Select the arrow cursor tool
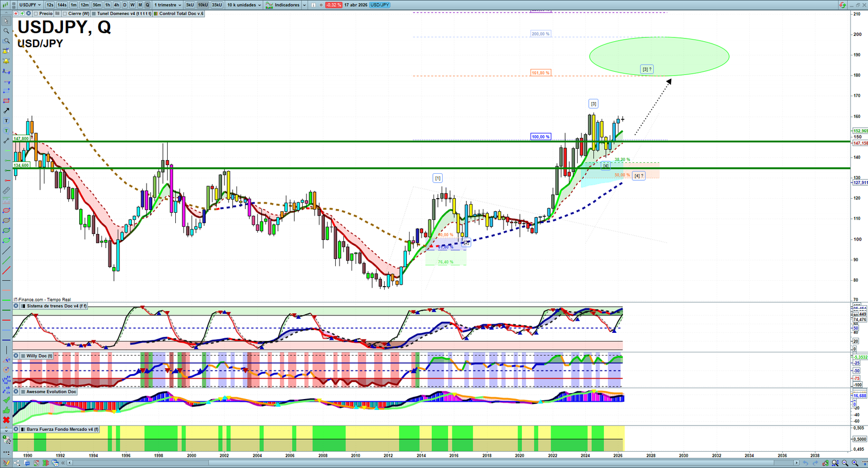868x468 pixels. pyautogui.click(x=7, y=21)
